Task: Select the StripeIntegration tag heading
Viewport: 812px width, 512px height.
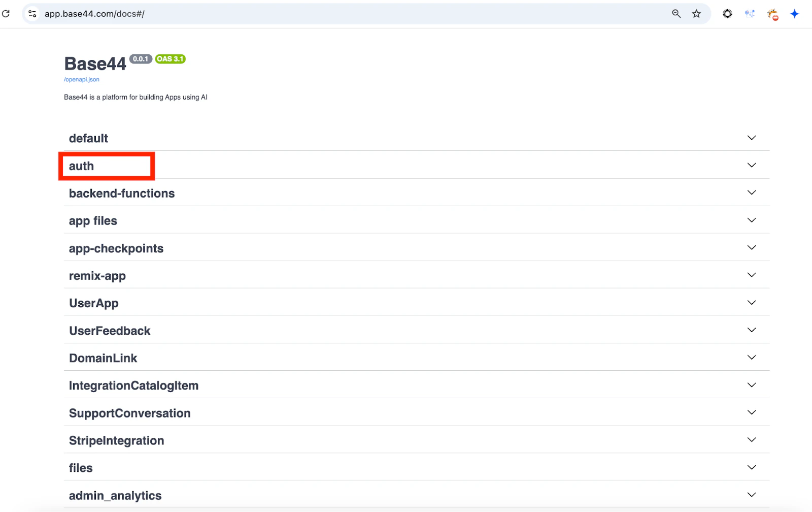Action: [117, 440]
